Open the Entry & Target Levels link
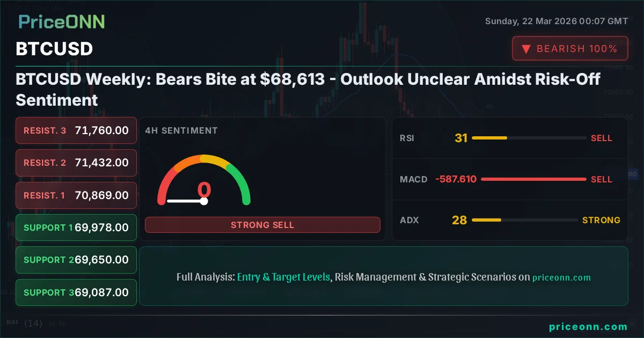644x338 pixels. coord(283,277)
